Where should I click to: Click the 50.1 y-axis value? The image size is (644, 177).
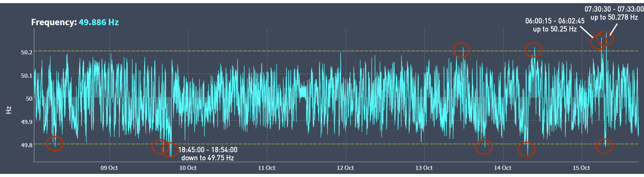click(27, 75)
